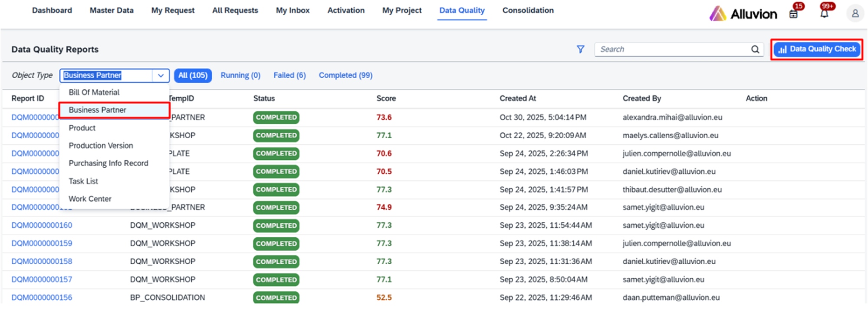Open report DQM0000000160
Image resolution: width=868 pixels, height=312 pixels.
[x=42, y=226]
